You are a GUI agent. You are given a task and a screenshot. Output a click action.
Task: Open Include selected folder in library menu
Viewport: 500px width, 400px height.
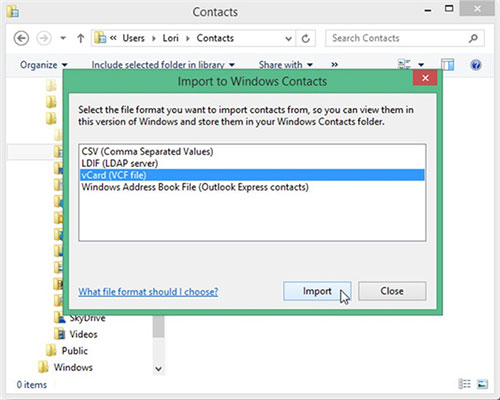[x=163, y=65]
